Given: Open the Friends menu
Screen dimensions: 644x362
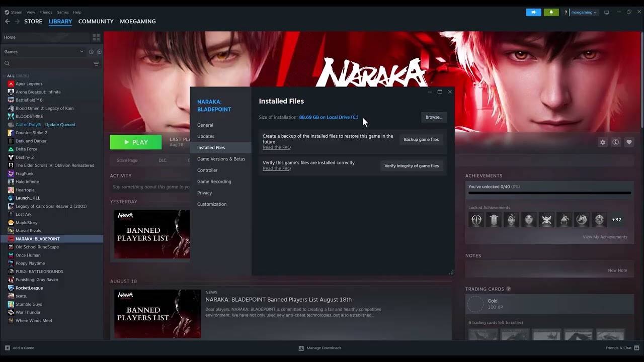Looking at the screenshot, I should [x=46, y=12].
